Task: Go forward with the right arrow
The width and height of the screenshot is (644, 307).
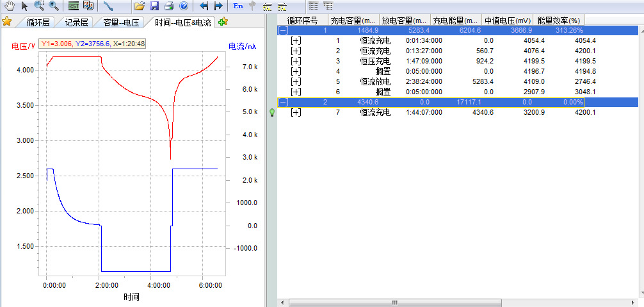Action: click(218, 6)
